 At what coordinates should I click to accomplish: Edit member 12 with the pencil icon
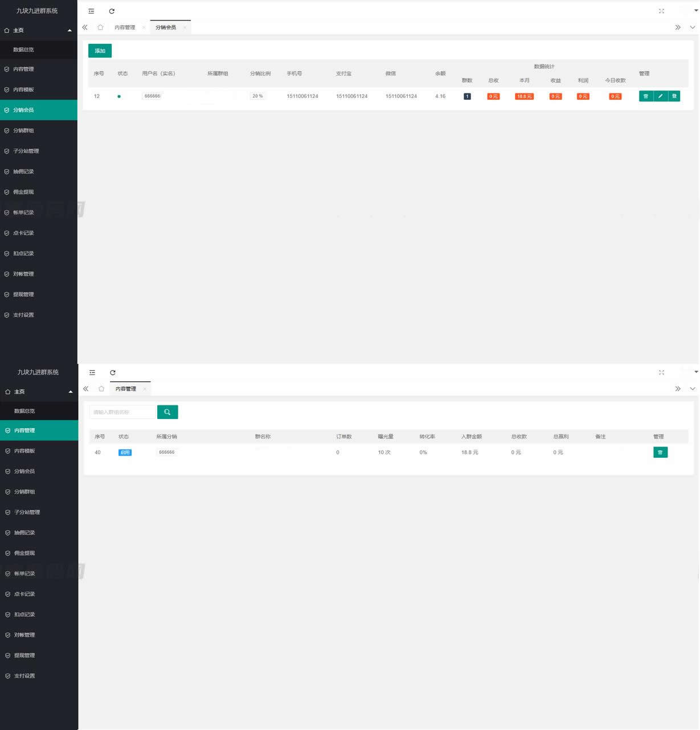[660, 96]
